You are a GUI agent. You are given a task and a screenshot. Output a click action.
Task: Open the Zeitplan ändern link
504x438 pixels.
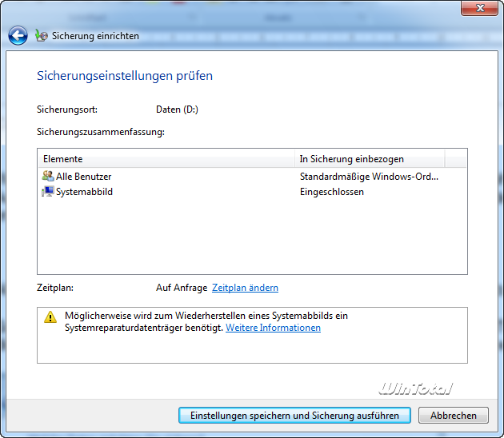(245, 288)
